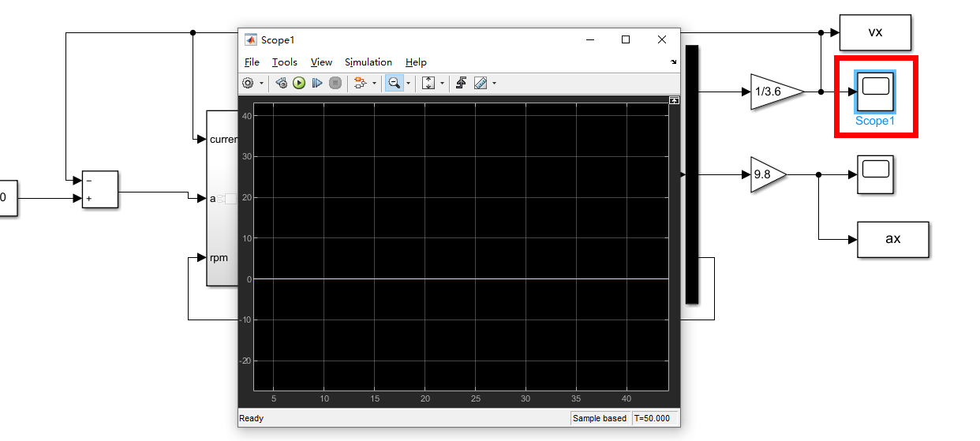980x441 pixels.
Task: Click the Scale Y-Axis Limits icon
Action: [x=428, y=83]
